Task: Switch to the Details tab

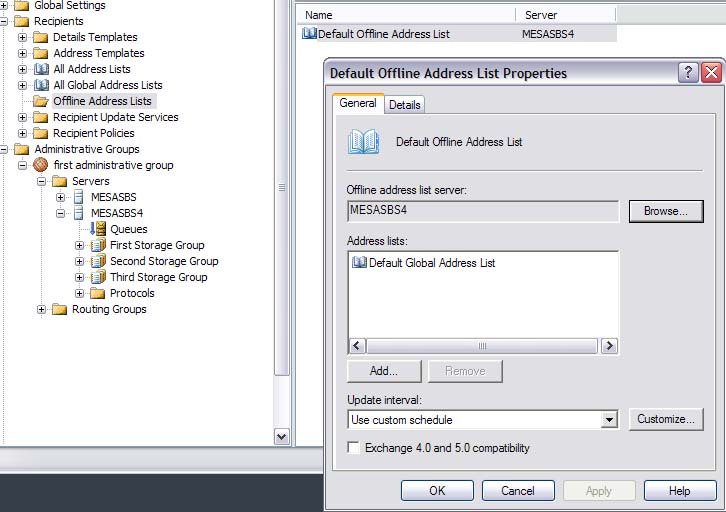Action: coord(405,105)
